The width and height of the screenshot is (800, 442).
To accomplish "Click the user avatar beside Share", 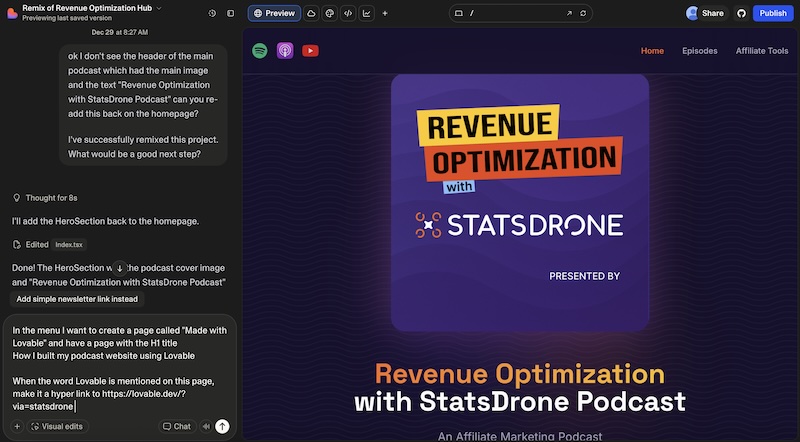I will coord(692,13).
